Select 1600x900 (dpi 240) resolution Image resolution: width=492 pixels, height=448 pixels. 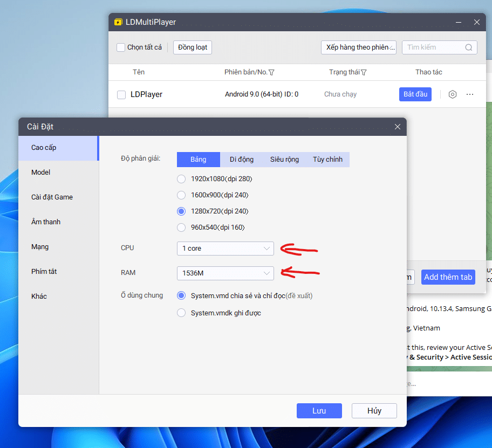point(181,195)
